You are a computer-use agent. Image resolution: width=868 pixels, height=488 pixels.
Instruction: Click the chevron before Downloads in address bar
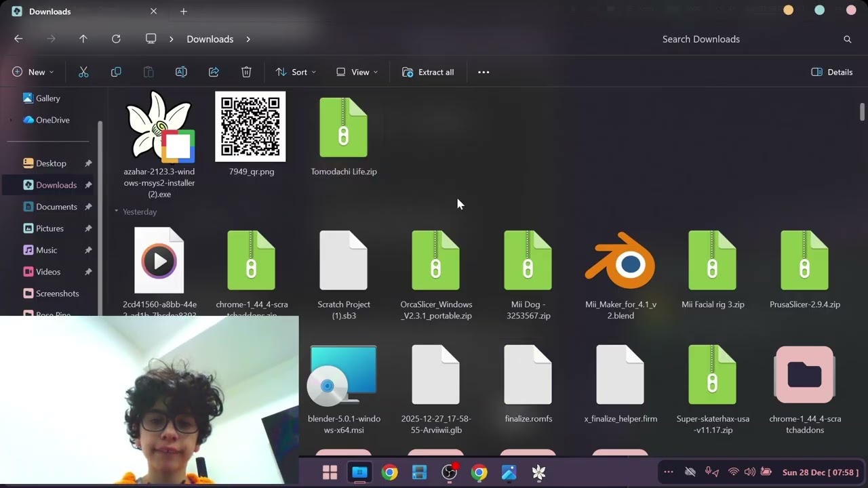pyautogui.click(x=171, y=39)
